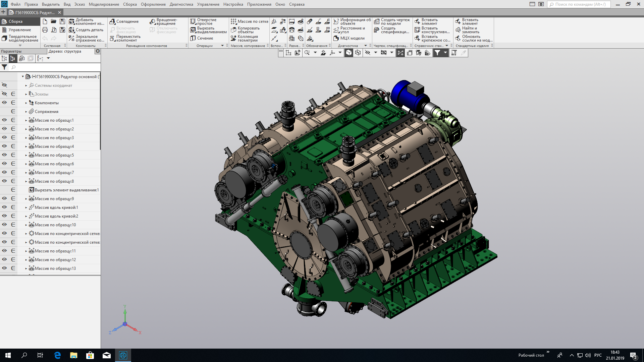Toggle visibility of Массив вдоль кривой:1

pos(4,207)
